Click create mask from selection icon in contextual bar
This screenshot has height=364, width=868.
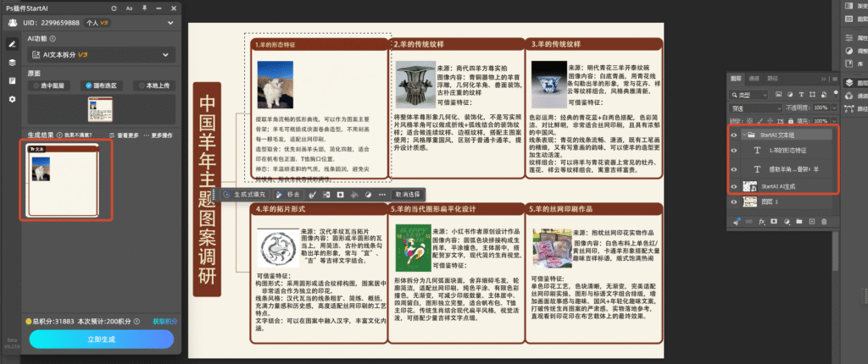(341, 195)
